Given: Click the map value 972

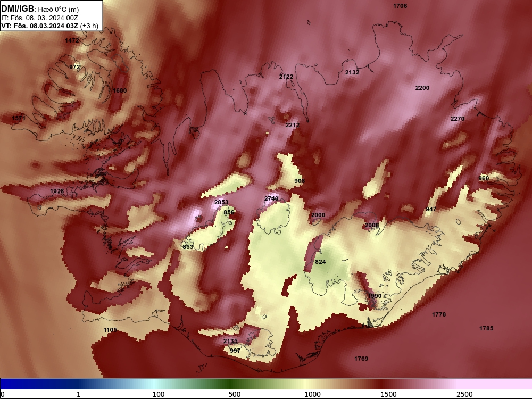Looking at the screenshot, I should (74, 67).
